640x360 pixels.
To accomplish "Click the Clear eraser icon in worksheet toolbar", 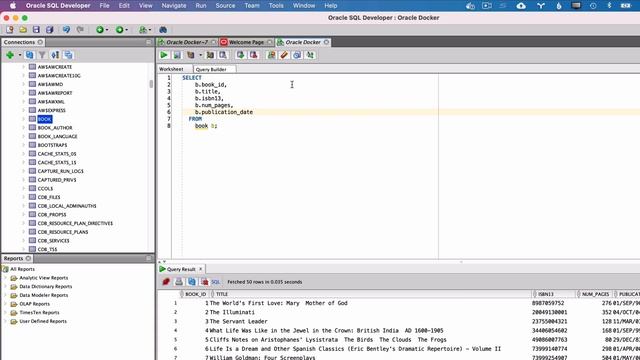I will (284, 55).
